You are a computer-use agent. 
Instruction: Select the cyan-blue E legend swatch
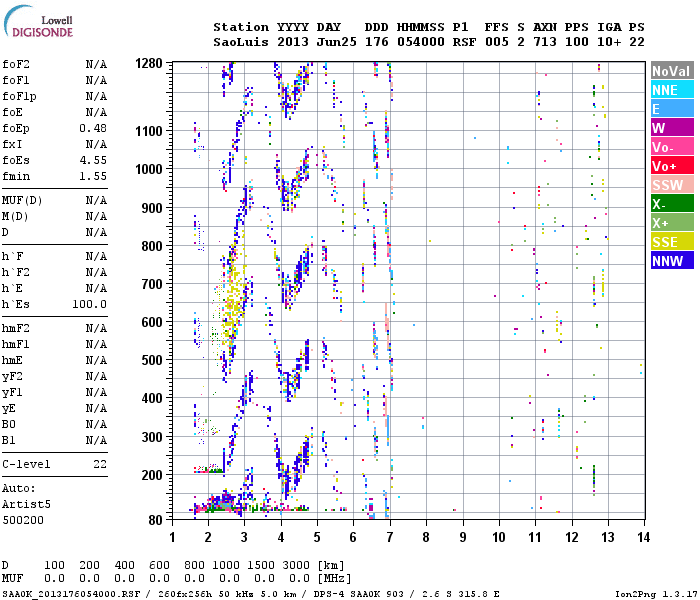point(672,109)
